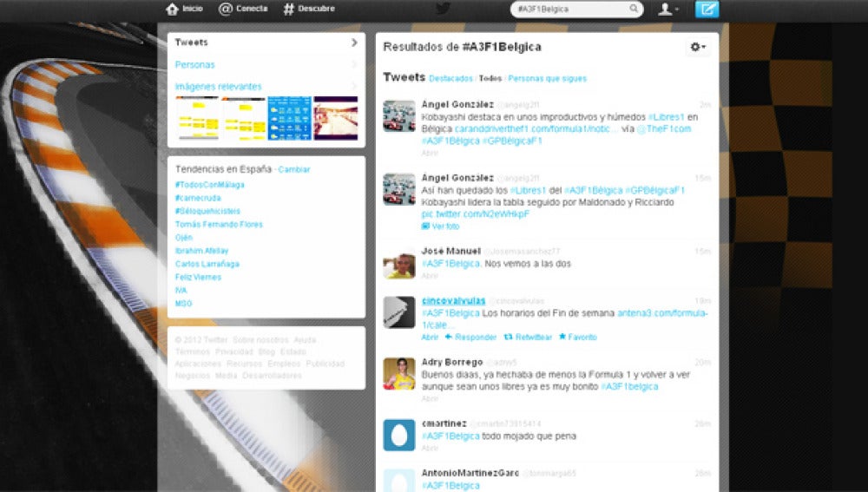Click Ver foto on Ángel González tweet

(x=441, y=226)
